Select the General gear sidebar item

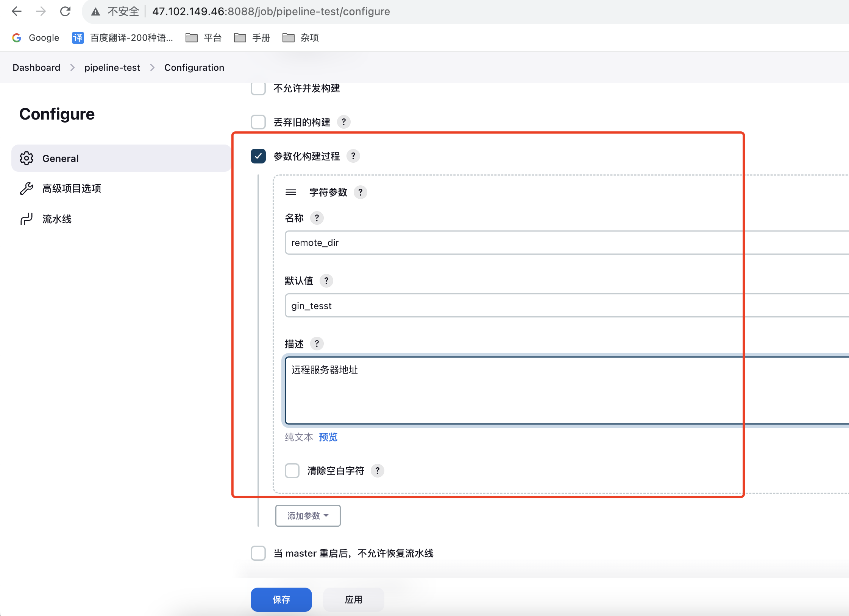121,158
